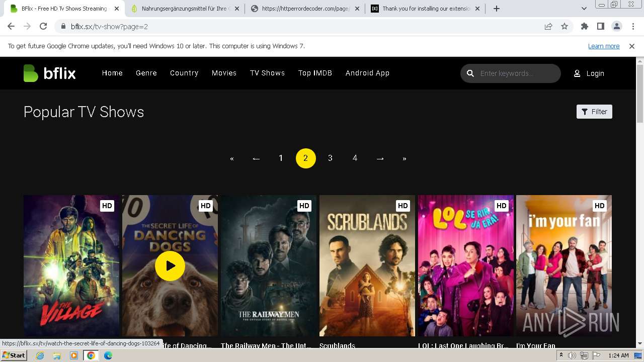Show hidden system tray icons
This screenshot has width=644, height=362.
tap(561, 355)
